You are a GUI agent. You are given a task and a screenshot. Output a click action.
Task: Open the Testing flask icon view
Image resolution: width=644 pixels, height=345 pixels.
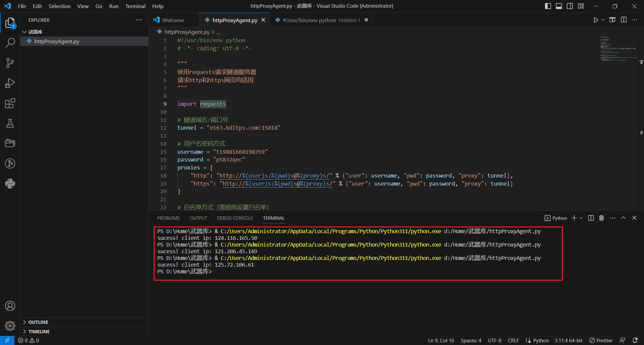[x=10, y=123]
